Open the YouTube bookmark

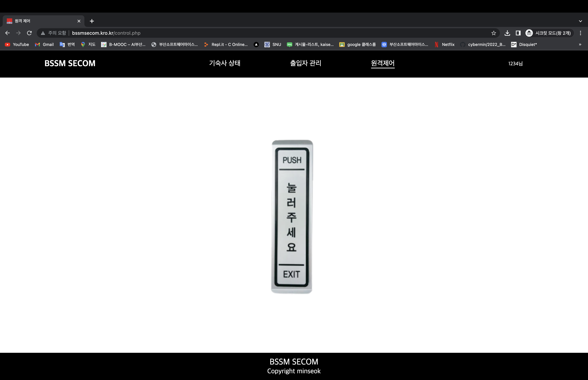[17, 45]
